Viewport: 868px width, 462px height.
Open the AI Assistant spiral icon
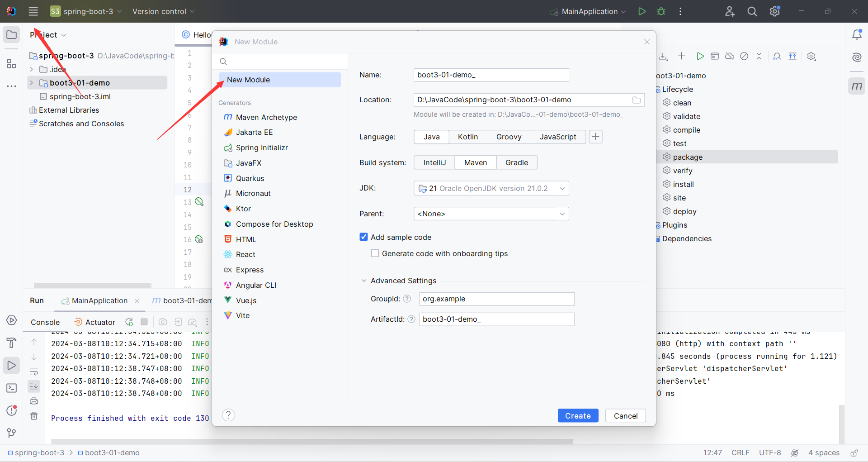tap(857, 57)
